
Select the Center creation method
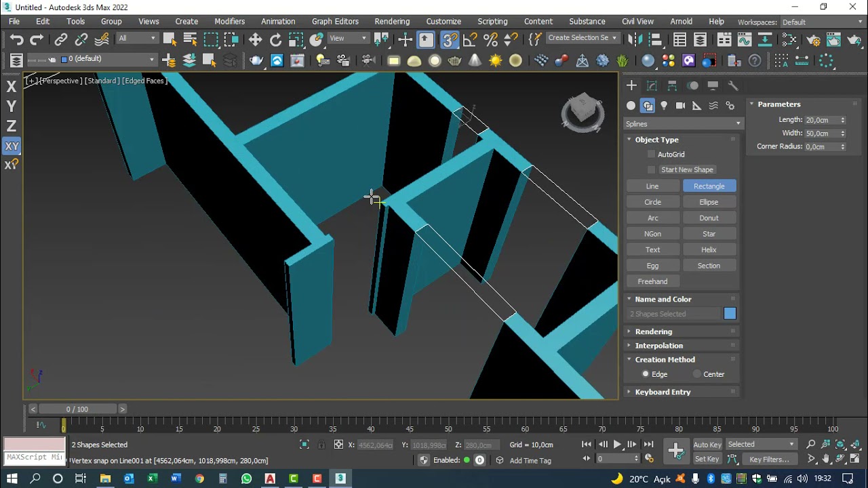click(x=697, y=374)
